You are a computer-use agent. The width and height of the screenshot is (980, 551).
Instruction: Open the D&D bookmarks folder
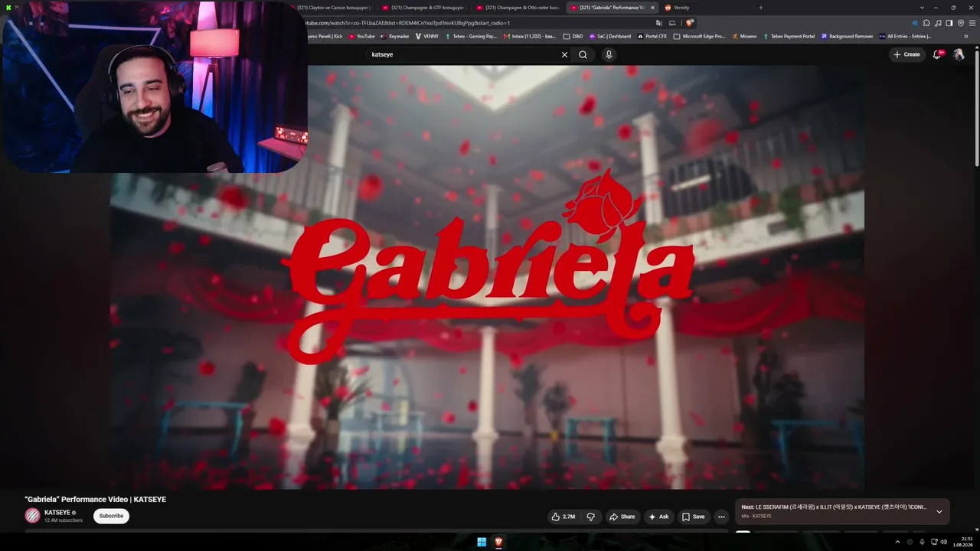pyautogui.click(x=573, y=36)
